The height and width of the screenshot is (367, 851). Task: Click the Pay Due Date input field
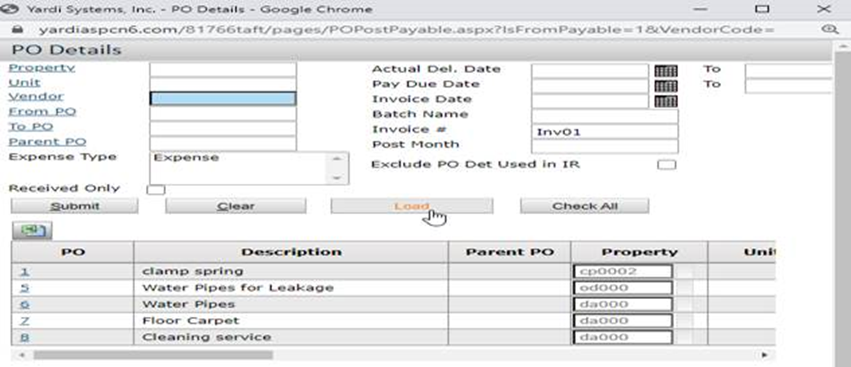coord(590,86)
